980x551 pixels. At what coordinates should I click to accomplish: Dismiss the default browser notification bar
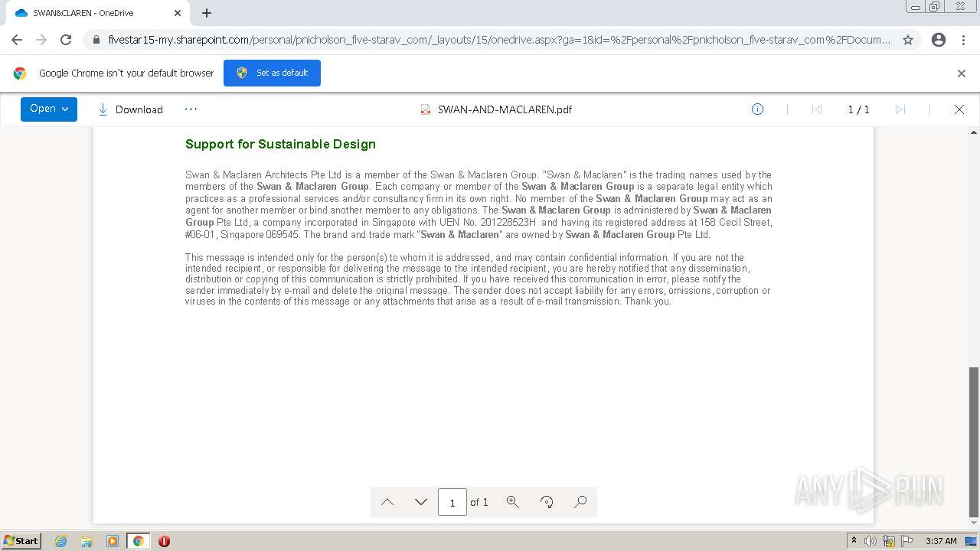click(962, 73)
